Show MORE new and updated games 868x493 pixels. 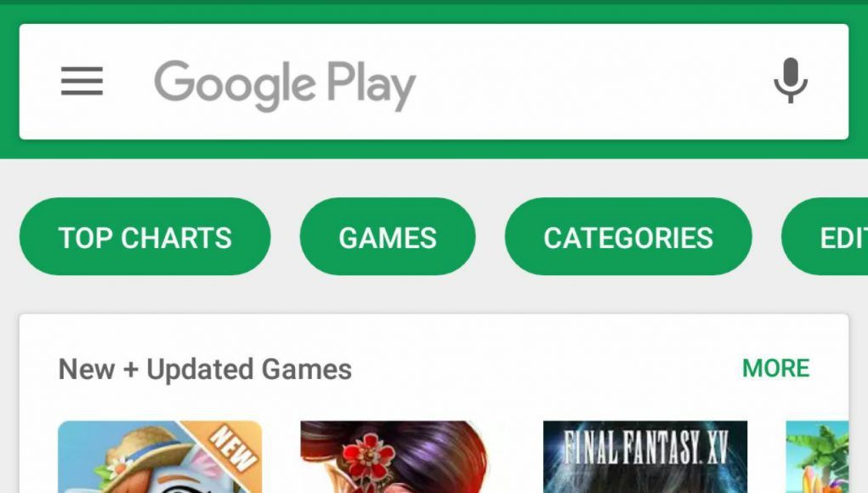(775, 369)
